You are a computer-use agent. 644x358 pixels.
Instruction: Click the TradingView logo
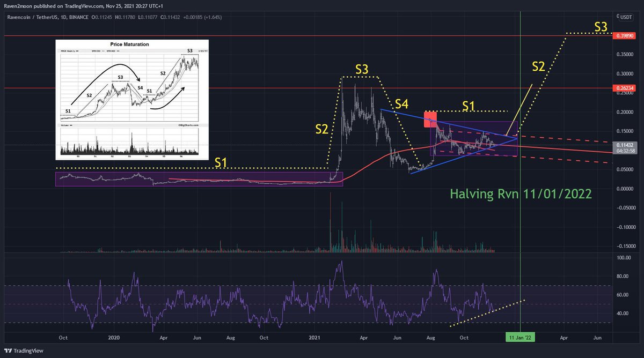pyautogui.click(x=24, y=351)
